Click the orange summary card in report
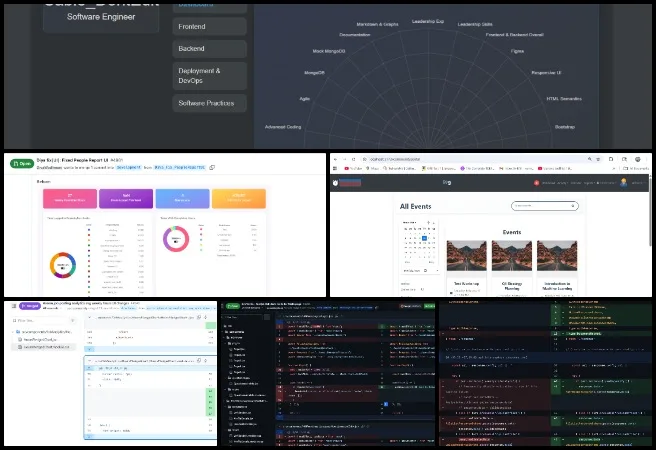This screenshot has width=656, height=450. (239, 198)
